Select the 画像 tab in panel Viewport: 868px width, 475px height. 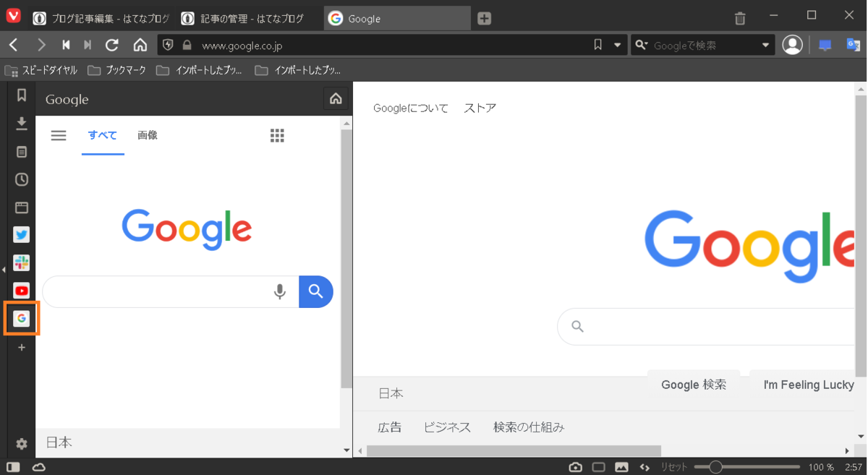point(148,135)
